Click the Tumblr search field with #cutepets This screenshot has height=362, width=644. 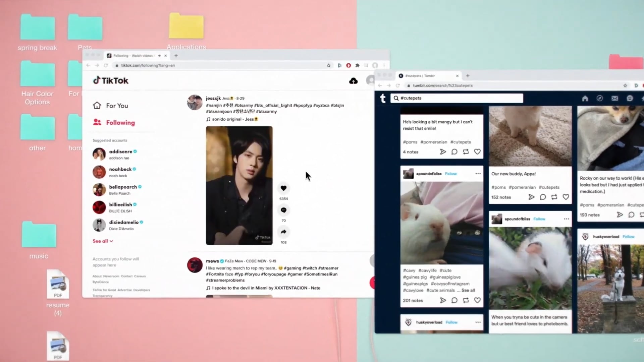pyautogui.click(x=457, y=98)
